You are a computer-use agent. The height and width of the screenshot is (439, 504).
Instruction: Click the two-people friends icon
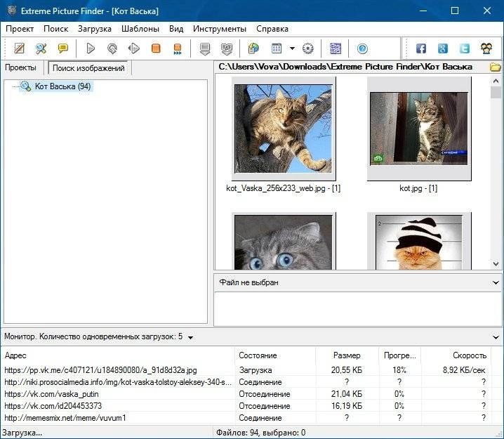486,48
